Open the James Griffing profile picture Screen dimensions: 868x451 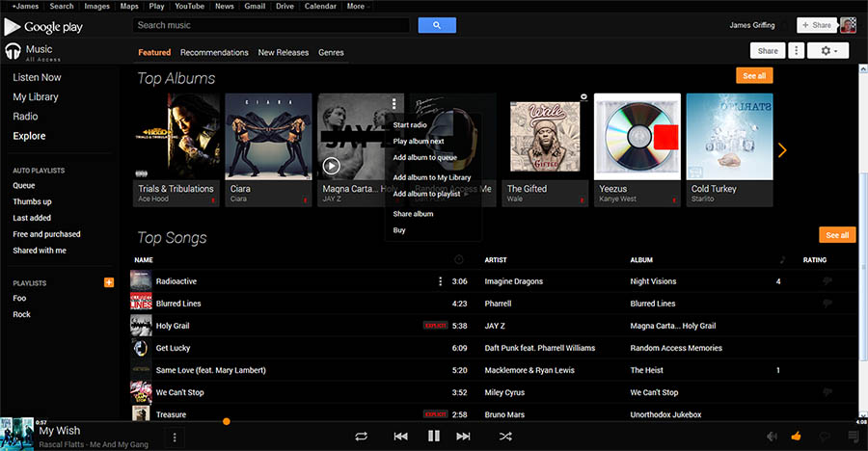click(x=848, y=25)
